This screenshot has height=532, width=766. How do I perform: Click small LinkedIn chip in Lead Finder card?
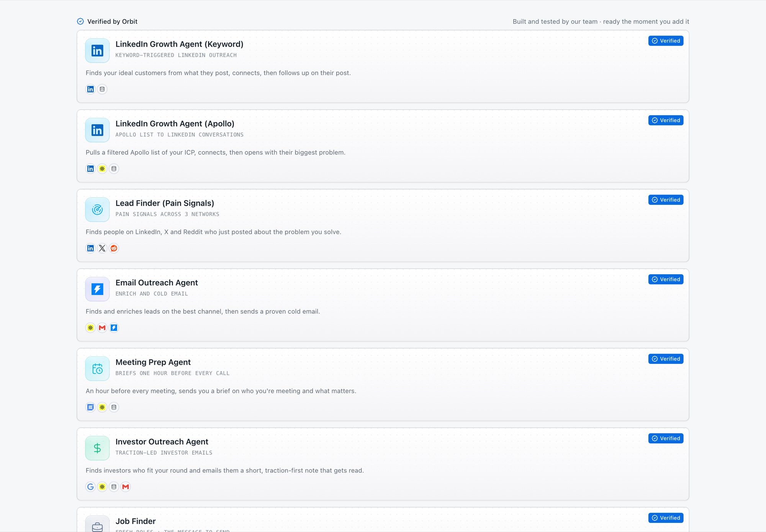coord(90,248)
